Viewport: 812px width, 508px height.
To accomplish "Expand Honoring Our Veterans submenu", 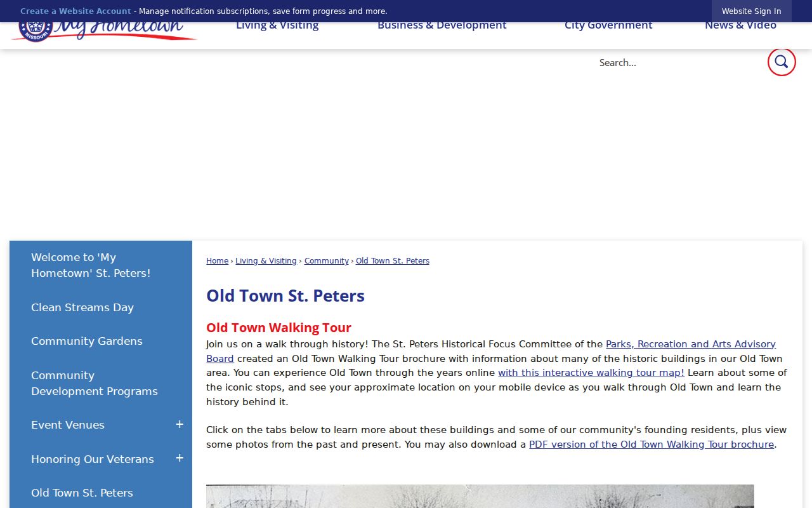I will [180, 458].
